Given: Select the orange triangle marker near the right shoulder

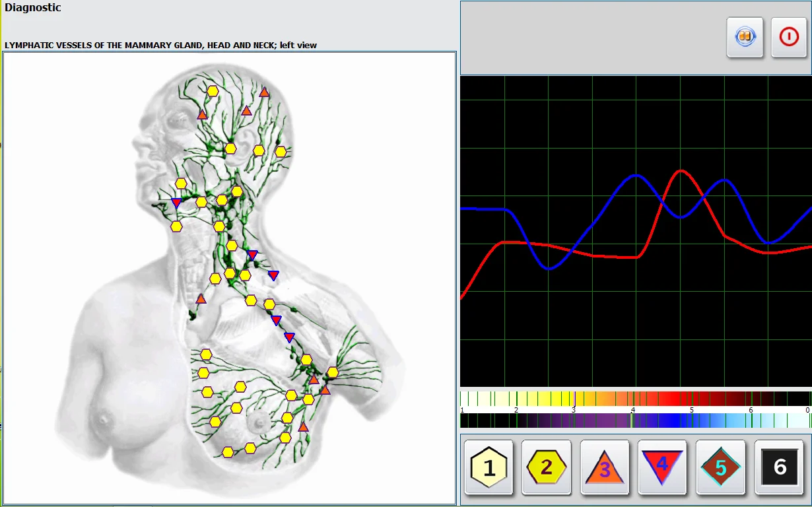Looking at the screenshot, I should click(x=201, y=299).
